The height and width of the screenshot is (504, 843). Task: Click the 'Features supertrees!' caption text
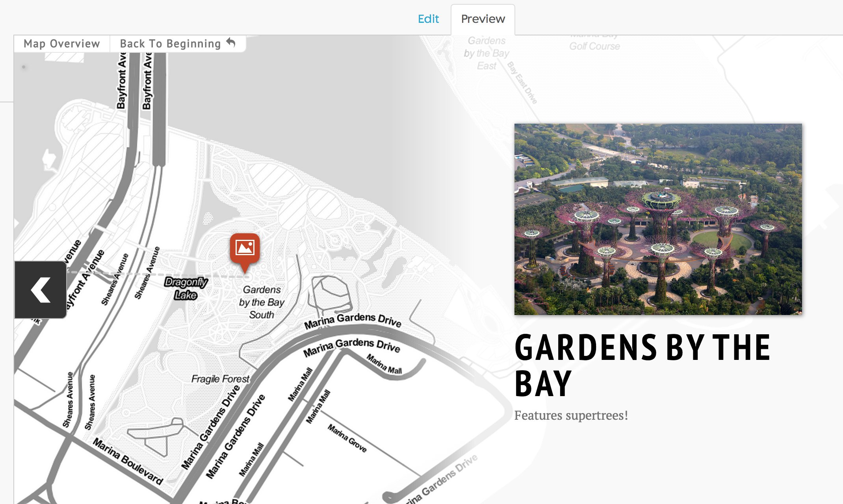[571, 415]
